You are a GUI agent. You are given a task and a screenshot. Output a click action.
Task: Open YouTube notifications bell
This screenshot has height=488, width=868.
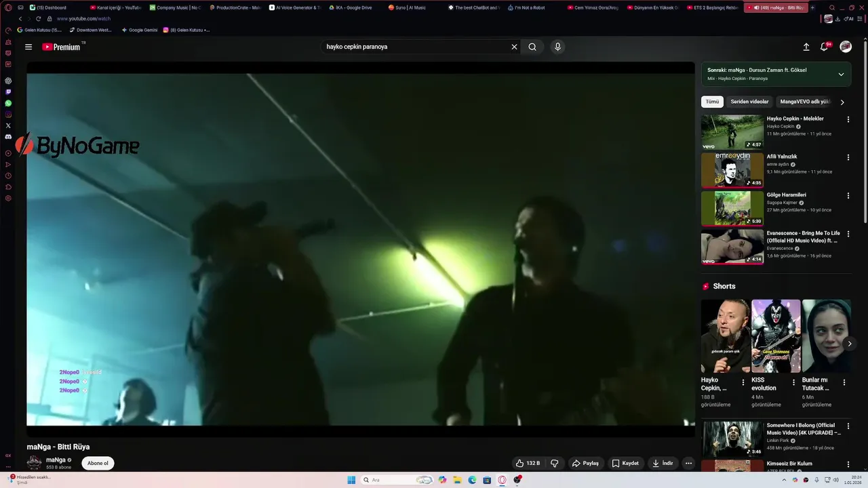(825, 47)
